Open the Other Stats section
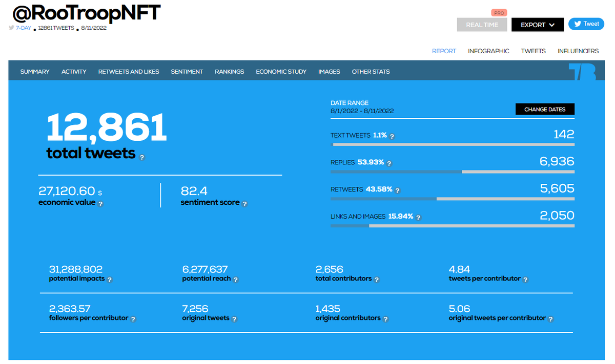The height and width of the screenshot is (364, 615). (x=371, y=72)
